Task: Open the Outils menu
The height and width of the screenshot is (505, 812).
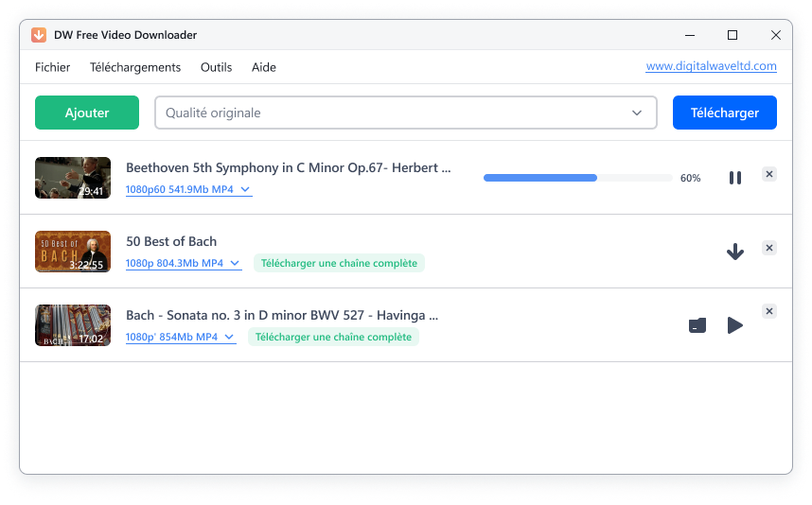Action: click(216, 67)
